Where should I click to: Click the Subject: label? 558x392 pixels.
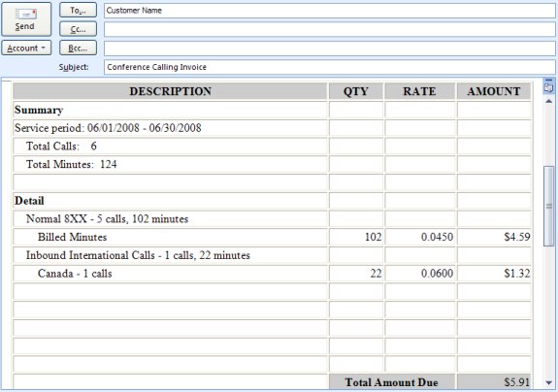tap(74, 67)
